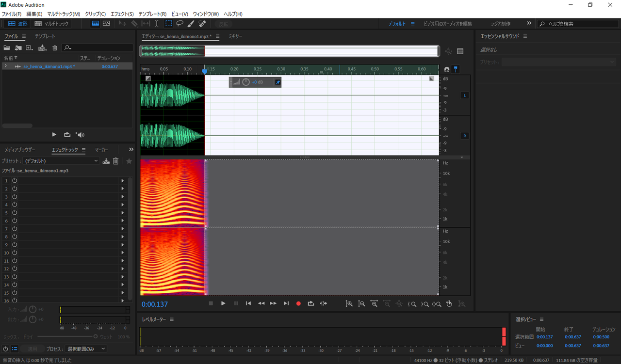Toggle auto-play in Files panel

click(x=80, y=134)
